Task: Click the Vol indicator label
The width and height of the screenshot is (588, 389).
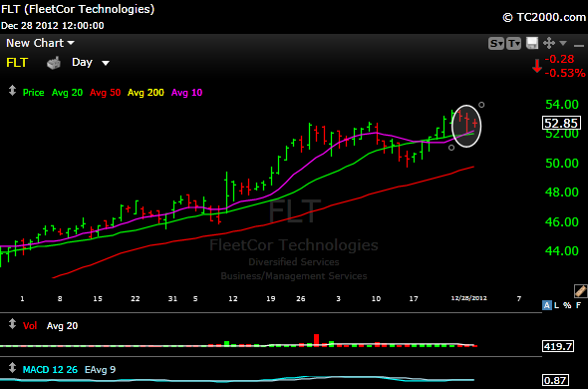Action: coord(30,326)
